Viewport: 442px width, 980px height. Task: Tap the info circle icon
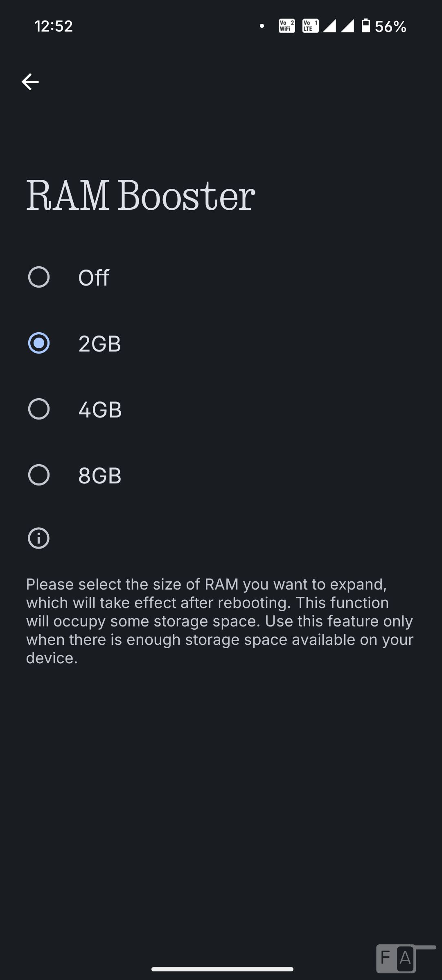pos(38,538)
